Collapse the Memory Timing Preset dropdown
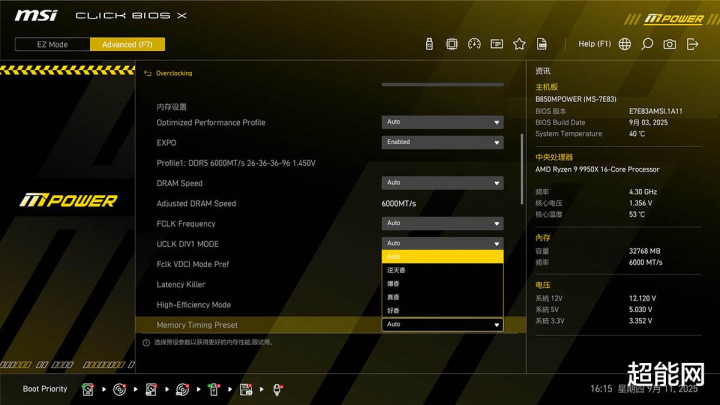Image resolution: width=720 pixels, height=405 pixels. coord(442,325)
